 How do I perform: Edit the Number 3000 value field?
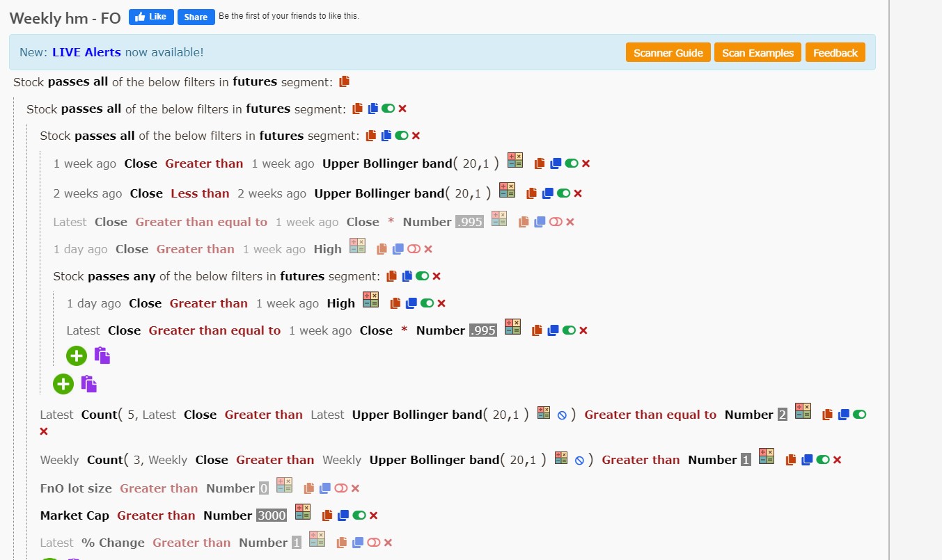pyautogui.click(x=272, y=515)
